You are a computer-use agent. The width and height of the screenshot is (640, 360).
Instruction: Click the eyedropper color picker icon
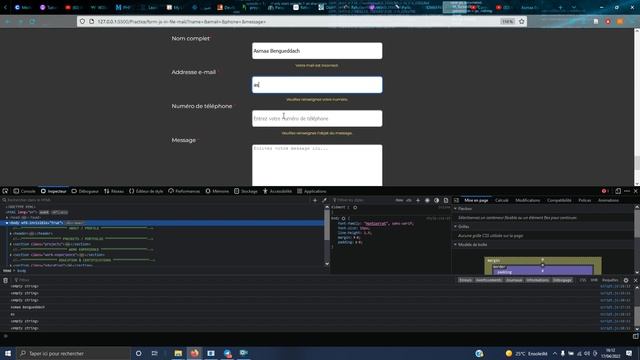[324, 200]
